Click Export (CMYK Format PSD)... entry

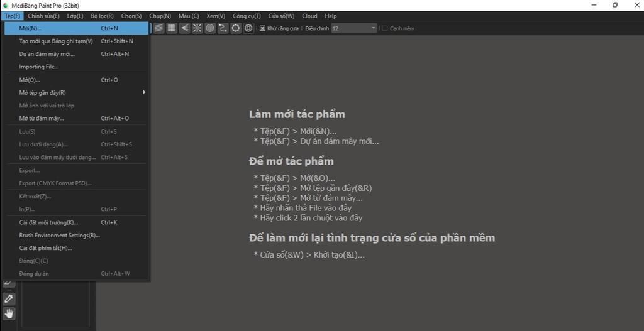pyautogui.click(x=76, y=183)
